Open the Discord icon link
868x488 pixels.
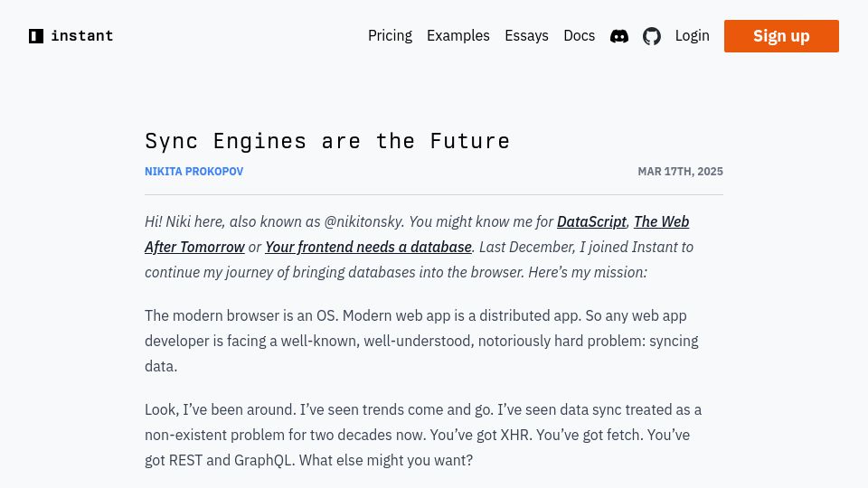[x=618, y=36]
